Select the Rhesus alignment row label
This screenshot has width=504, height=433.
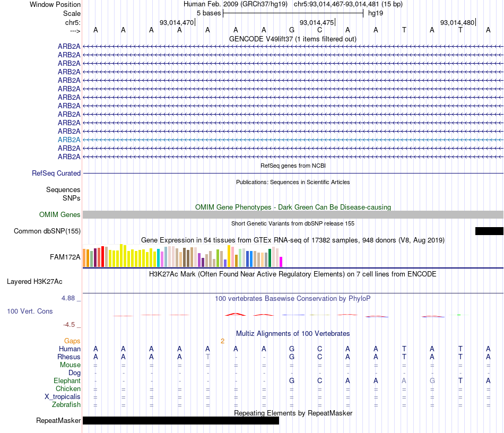point(69,357)
